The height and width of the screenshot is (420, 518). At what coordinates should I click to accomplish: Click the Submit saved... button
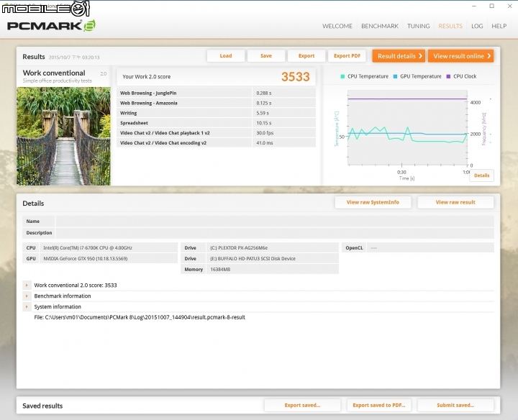[455, 405]
